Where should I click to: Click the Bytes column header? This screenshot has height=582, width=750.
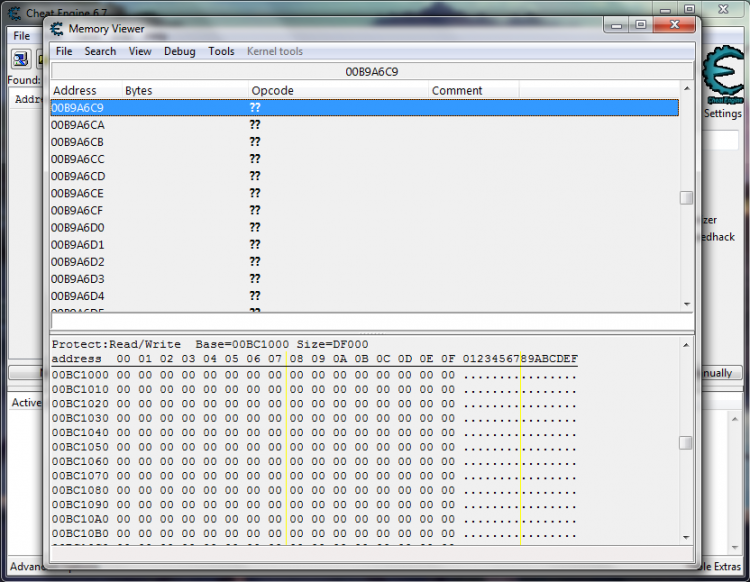[x=185, y=90]
